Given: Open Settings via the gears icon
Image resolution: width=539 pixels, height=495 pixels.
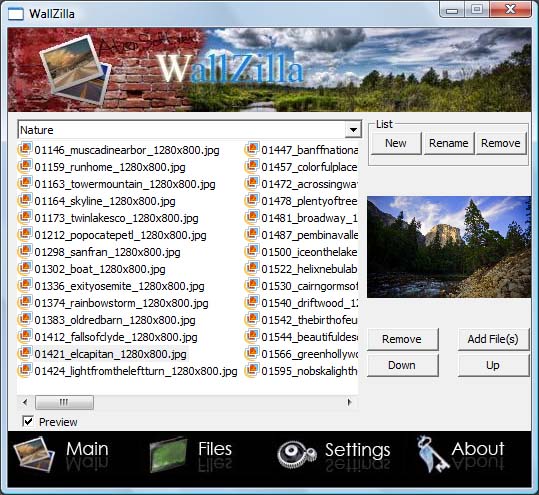Looking at the screenshot, I should 296,454.
